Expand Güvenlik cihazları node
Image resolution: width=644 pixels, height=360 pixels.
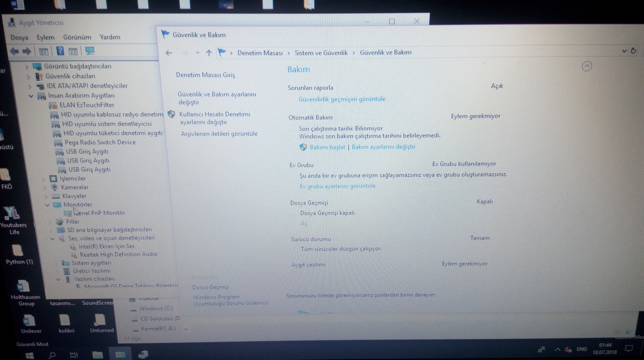click(28, 77)
